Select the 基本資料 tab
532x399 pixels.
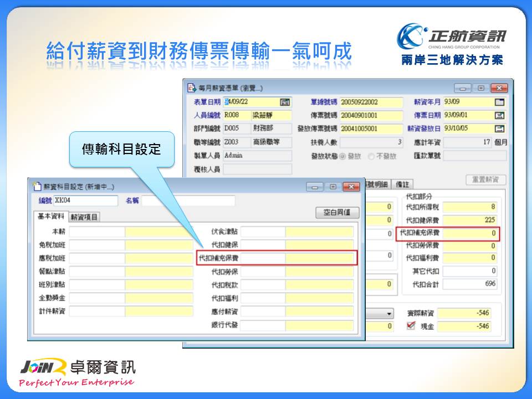click(50, 217)
